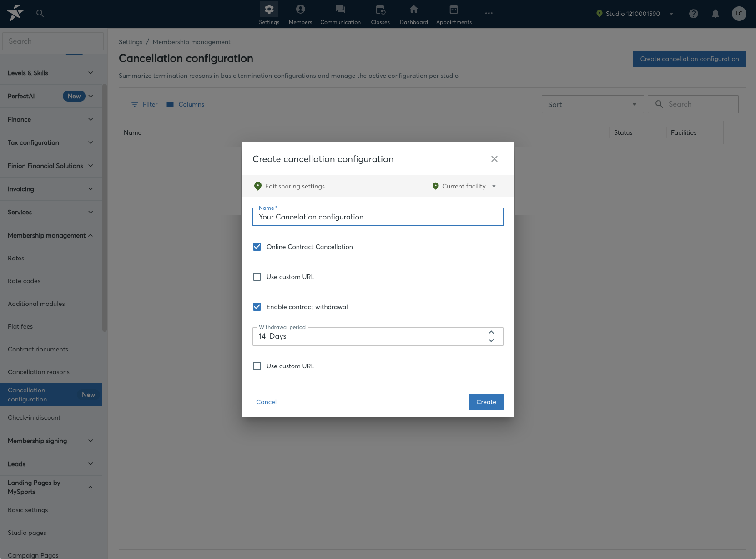Go to Settings breadcrumb

pos(131,42)
